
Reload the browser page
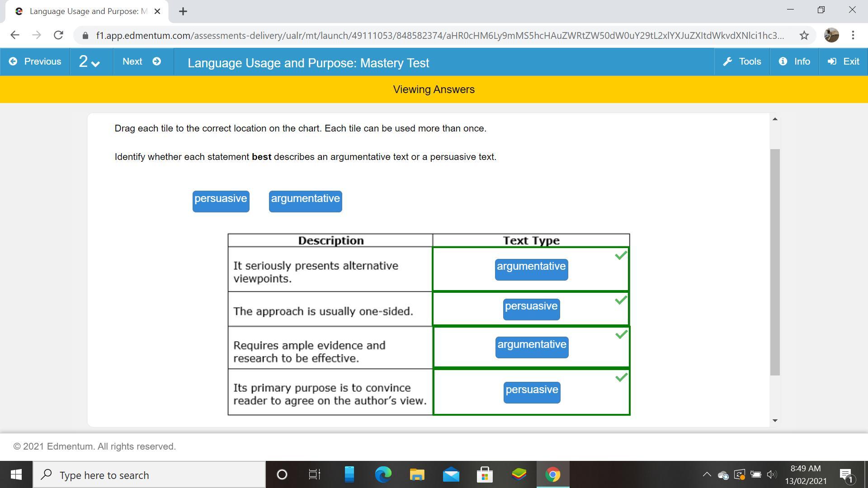(x=58, y=35)
